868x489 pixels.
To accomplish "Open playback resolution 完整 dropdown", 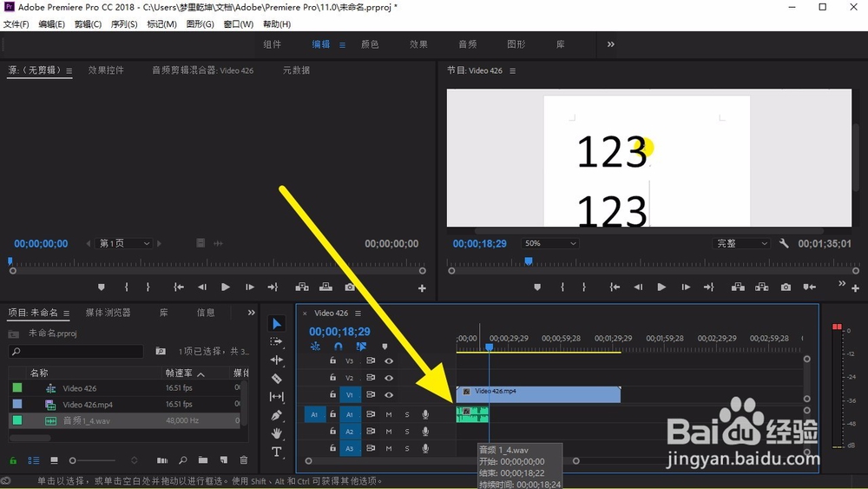I will click(x=741, y=243).
